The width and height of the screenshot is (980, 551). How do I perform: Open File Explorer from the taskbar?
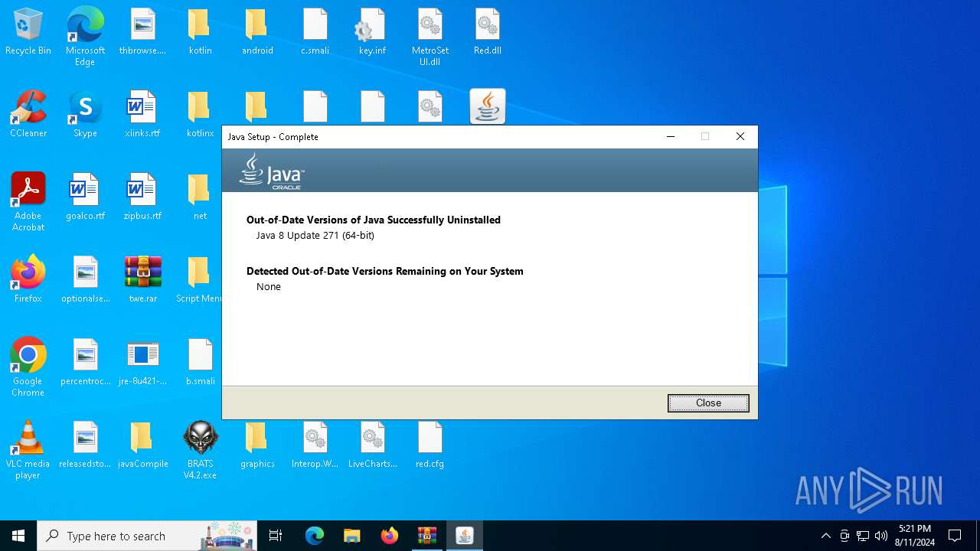pos(352,536)
